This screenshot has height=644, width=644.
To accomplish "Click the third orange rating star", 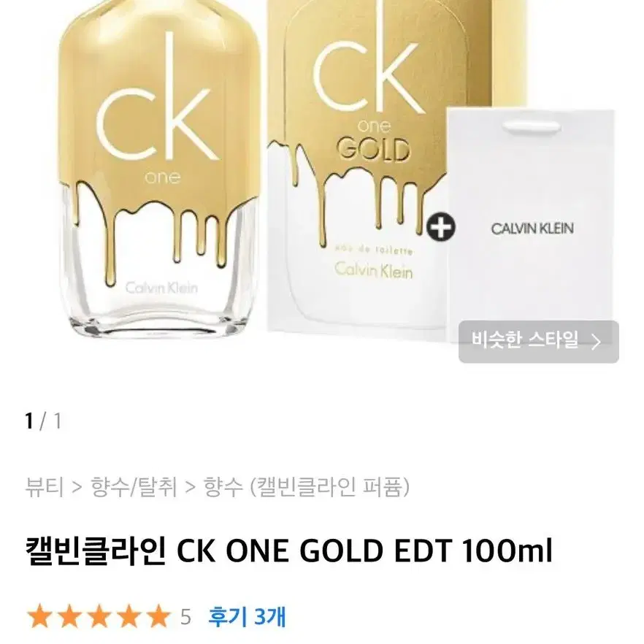I will 99,616.
